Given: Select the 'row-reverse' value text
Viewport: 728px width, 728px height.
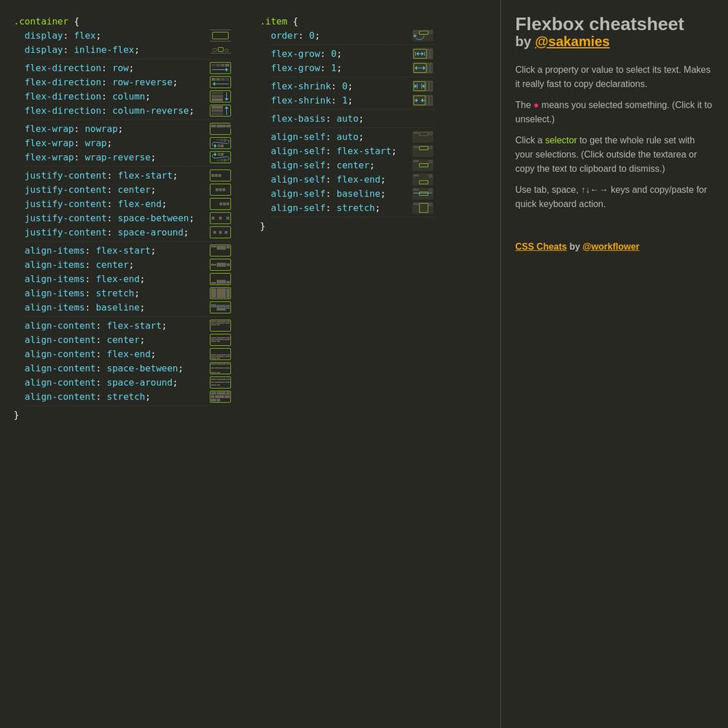Looking at the screenshot, I should [143, 82].
